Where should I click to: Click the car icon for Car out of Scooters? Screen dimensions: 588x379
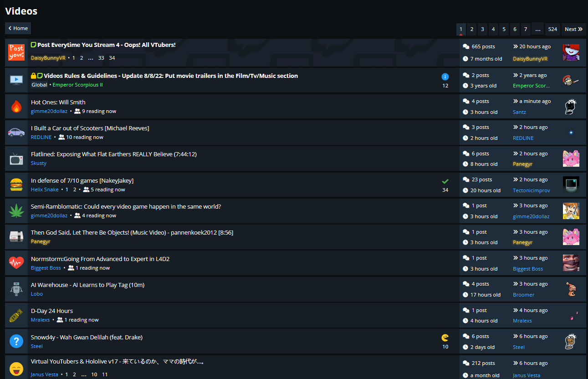(x=16, y=133)
